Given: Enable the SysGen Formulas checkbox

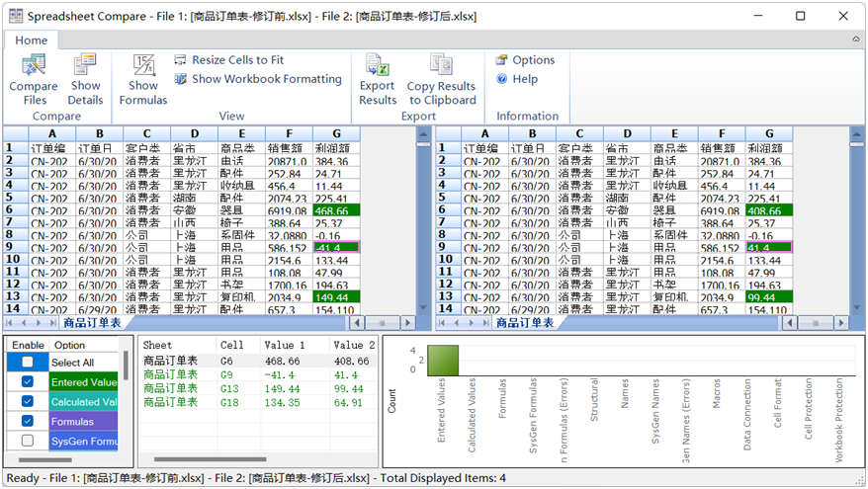Looking at the screenshot, I should point(27,441).
